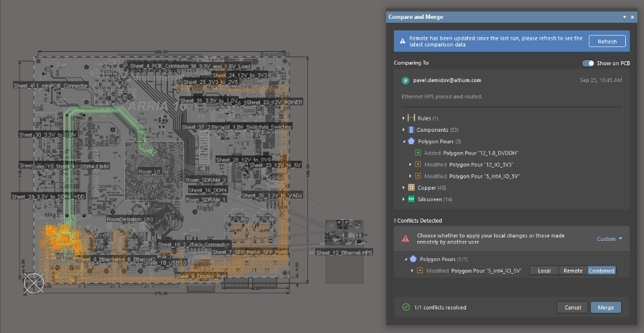The height and width of the screenshot is (333, 644).
Task: Click the warning icon in the blue banner
Action: click(403, 41)
